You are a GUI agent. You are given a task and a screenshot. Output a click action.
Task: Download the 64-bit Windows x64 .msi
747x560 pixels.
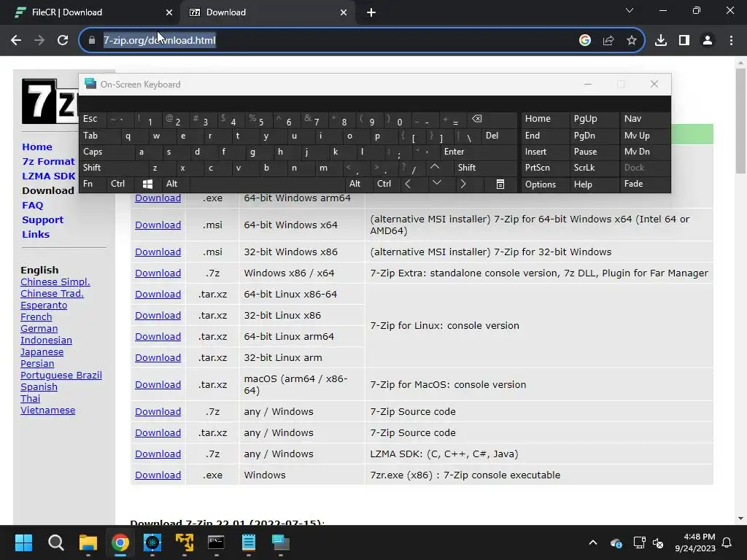pos(158,225)
